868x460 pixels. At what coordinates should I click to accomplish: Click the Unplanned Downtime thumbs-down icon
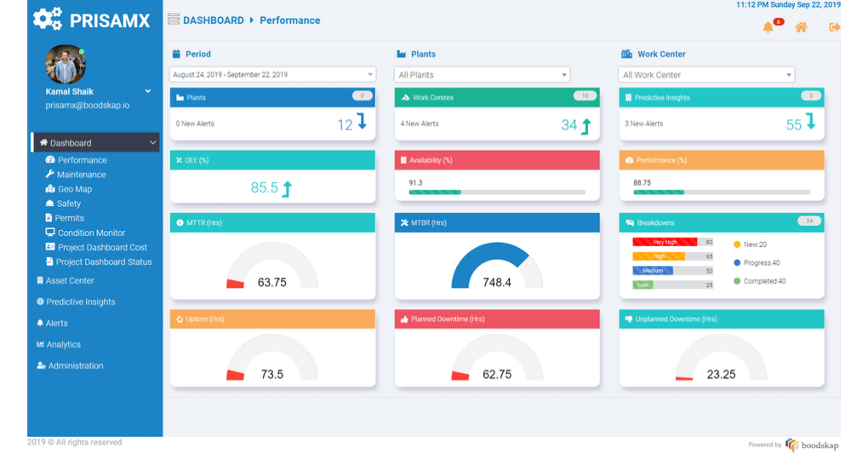coord(629,319)
